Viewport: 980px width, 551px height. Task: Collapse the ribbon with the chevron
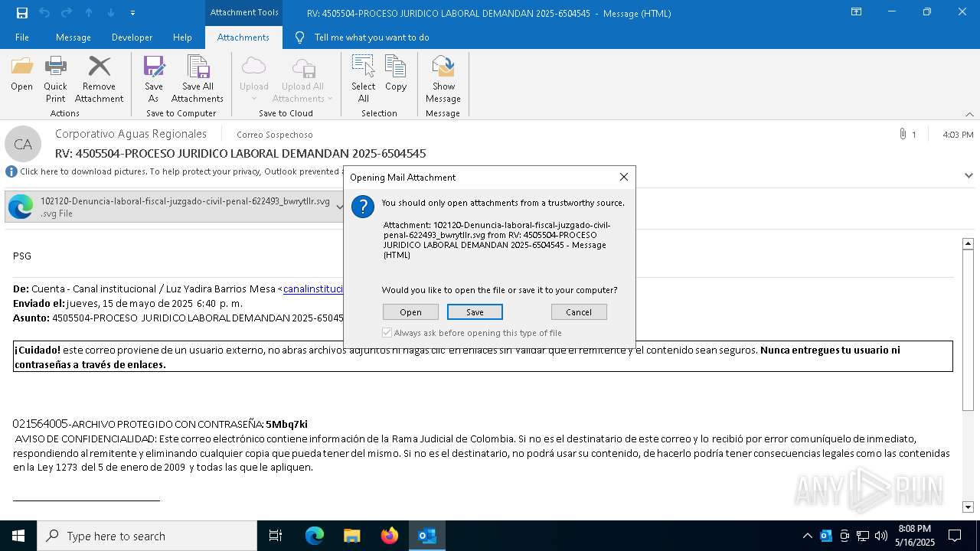point(969,114)
